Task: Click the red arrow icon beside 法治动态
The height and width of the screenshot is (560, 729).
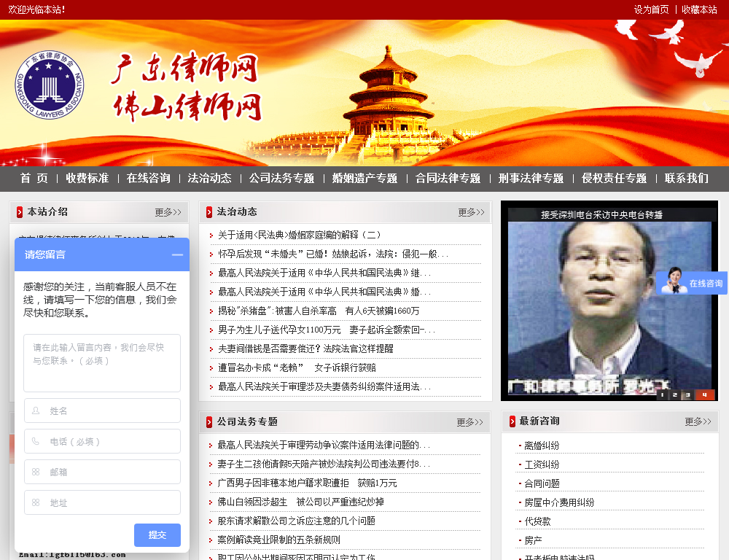Action: click(x=209, y=212)
